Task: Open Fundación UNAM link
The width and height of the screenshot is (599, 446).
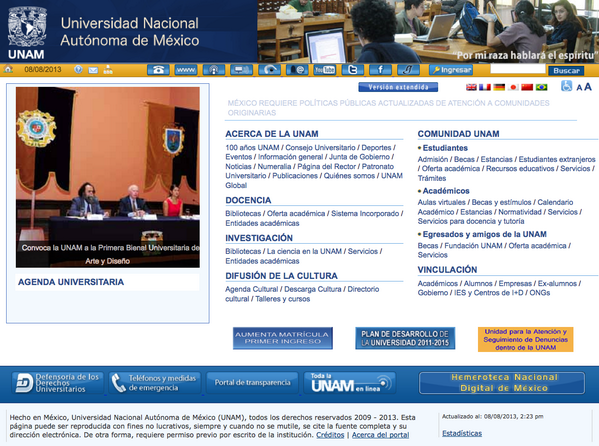Action: (x=473, y=246)
